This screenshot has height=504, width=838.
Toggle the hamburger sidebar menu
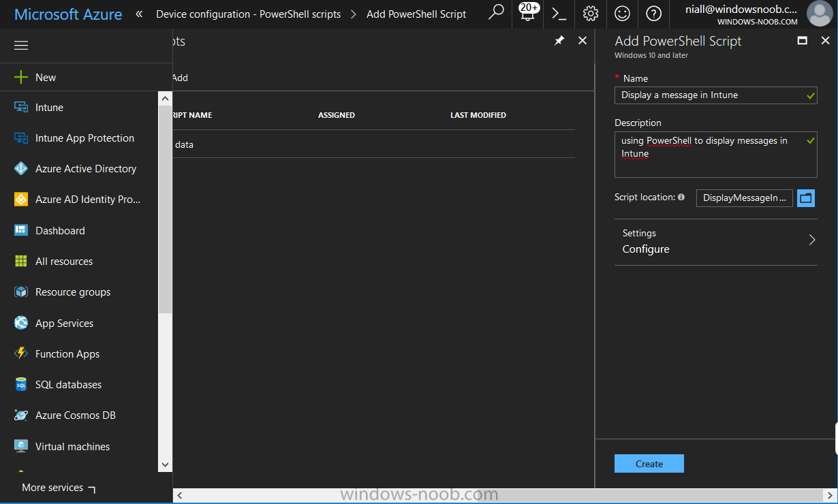pos(21,46)
